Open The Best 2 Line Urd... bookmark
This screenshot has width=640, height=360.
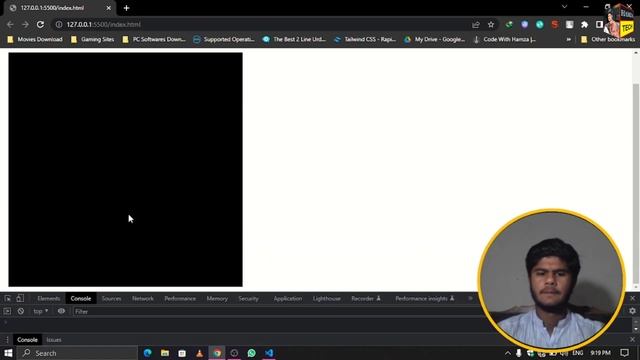coord(294,40)
